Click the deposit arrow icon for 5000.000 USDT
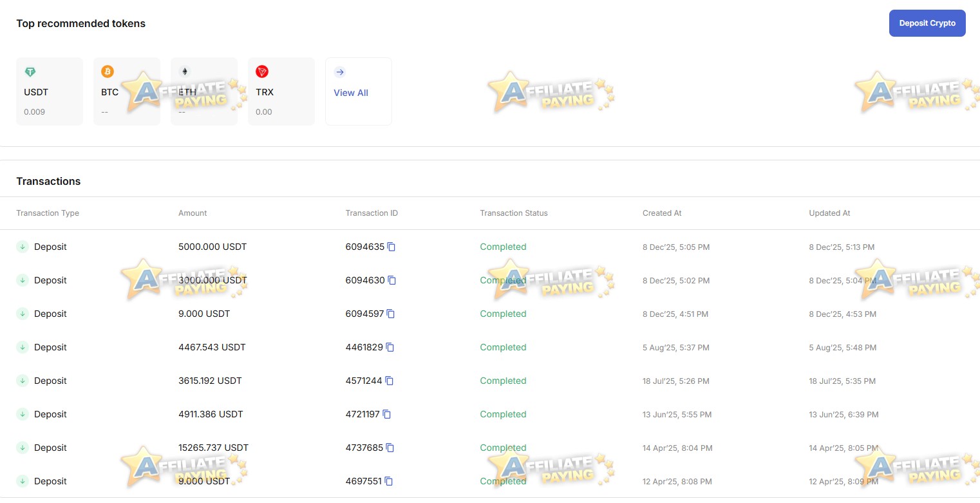 coord(23,247)
